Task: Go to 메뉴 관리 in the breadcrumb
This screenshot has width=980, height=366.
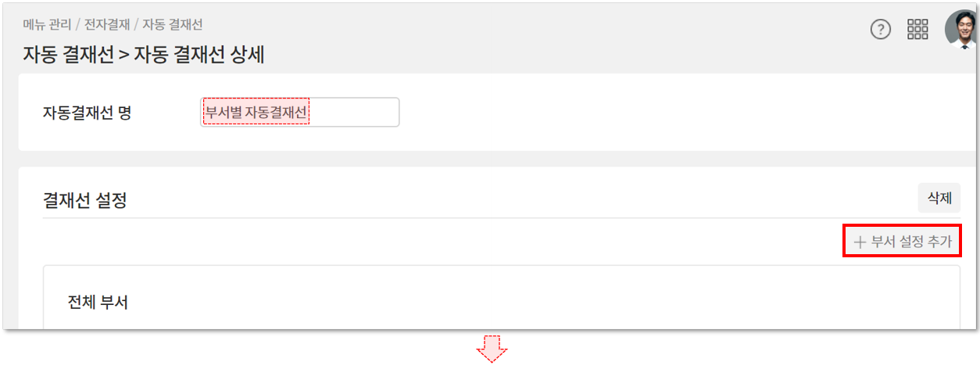Action: (48, 25)
